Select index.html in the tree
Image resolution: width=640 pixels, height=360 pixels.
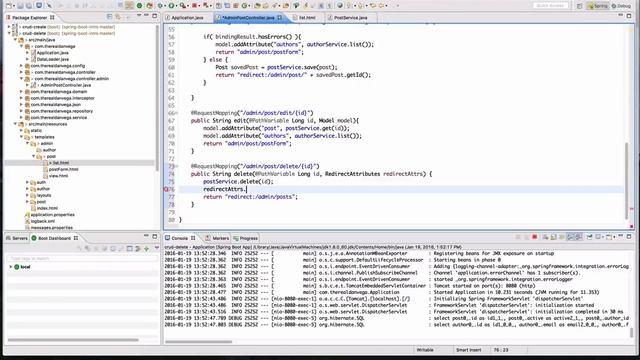[x=47, y=208]
